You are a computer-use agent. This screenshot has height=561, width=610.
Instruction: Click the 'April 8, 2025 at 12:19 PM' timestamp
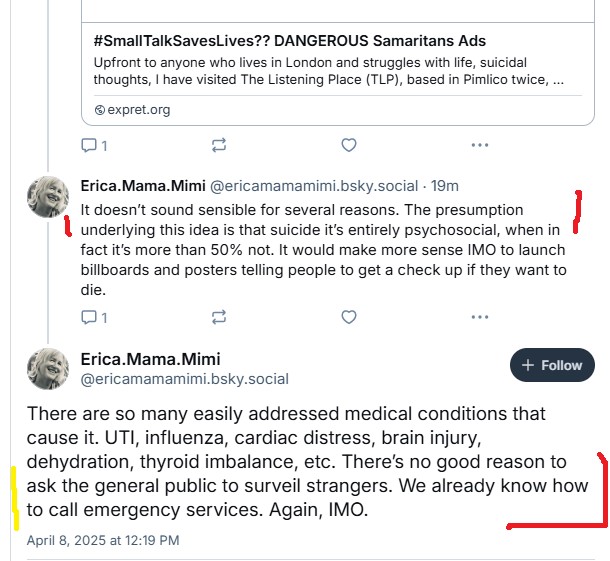point(103,541)
